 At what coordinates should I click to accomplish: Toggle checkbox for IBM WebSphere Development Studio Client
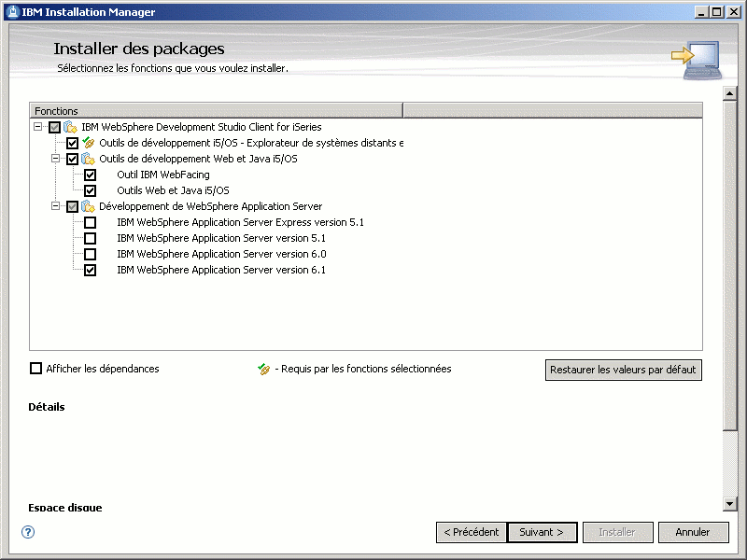(x=54, y=127)
